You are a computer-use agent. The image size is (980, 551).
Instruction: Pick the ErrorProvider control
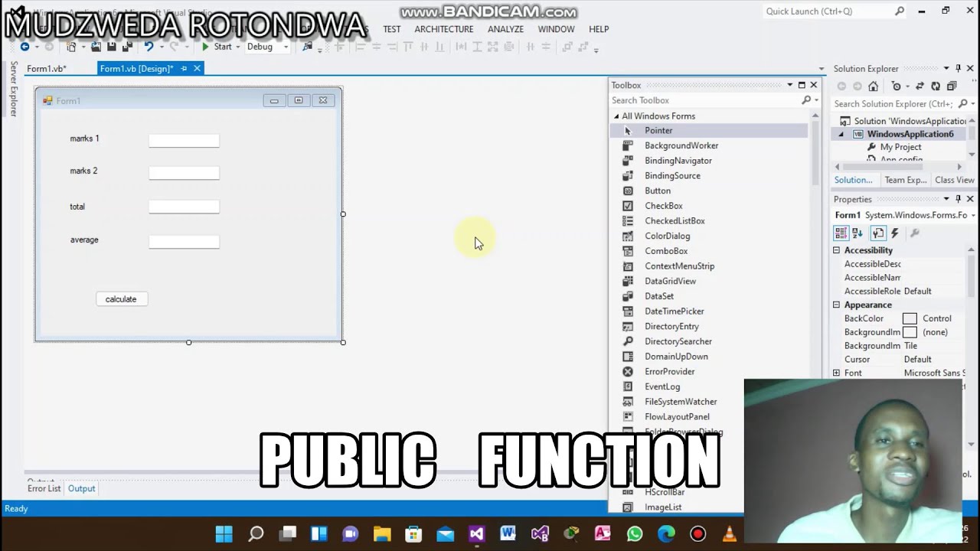coord(708,371)
